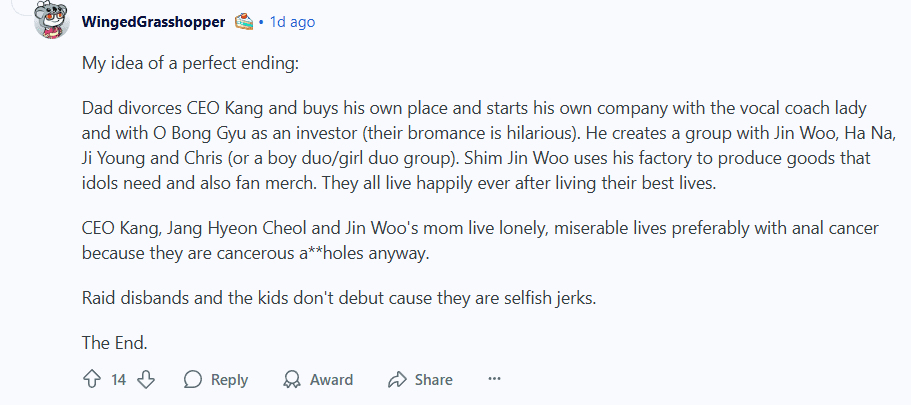Click the speech bubble Reply icon
This screenshot has width=911, height=405.
194,380
